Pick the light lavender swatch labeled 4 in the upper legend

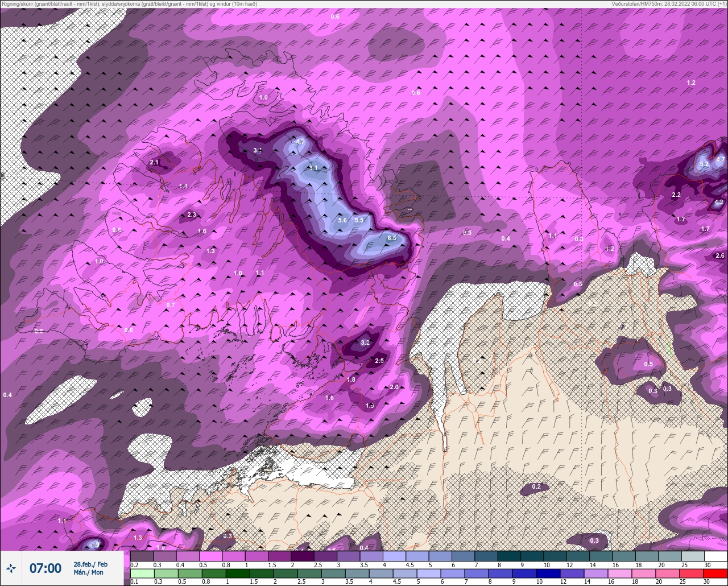click(x=394, y=556)
